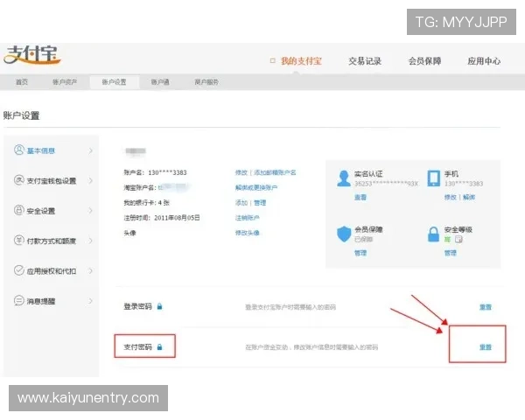Expand the 安全设置 chevron arrow
The width and height of the screenshot is (525, 420).
[90, 211]
